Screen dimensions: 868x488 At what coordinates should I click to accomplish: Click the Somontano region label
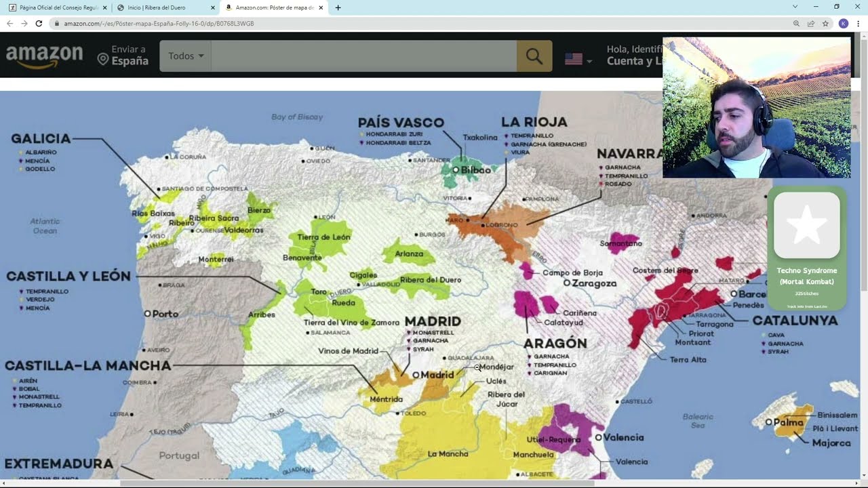620,243
